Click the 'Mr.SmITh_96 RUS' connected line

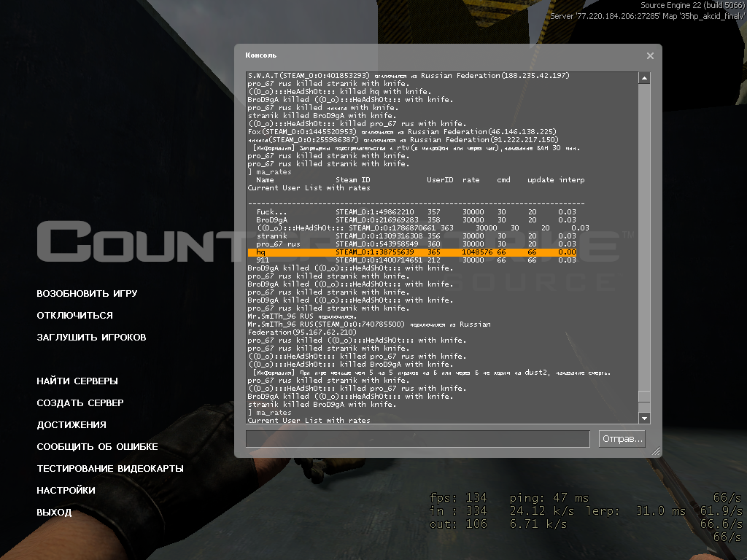coord(301,316)
